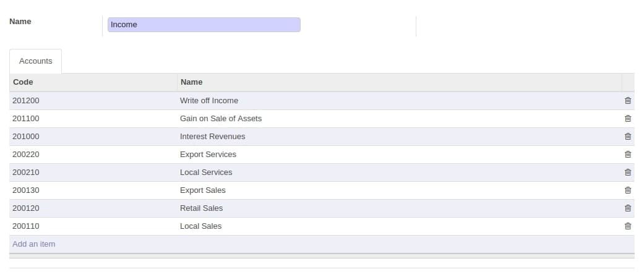Click trash icon for Export Services
Screen dimensions: 644x277
click(627, 155)
